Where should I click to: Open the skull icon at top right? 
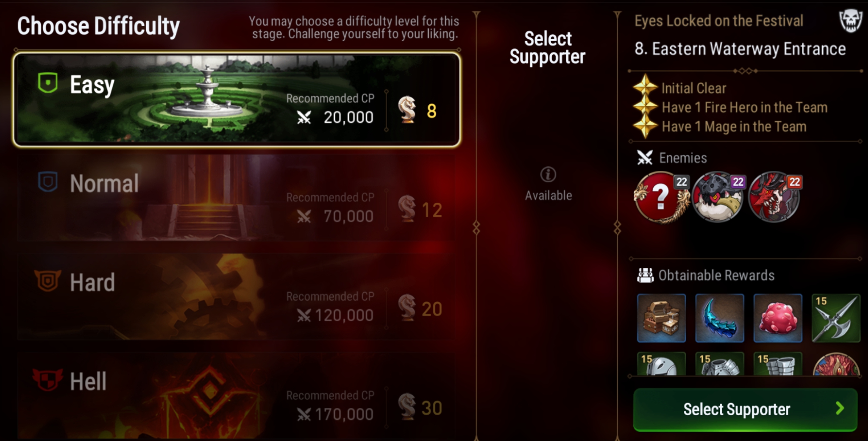(850, 21)
